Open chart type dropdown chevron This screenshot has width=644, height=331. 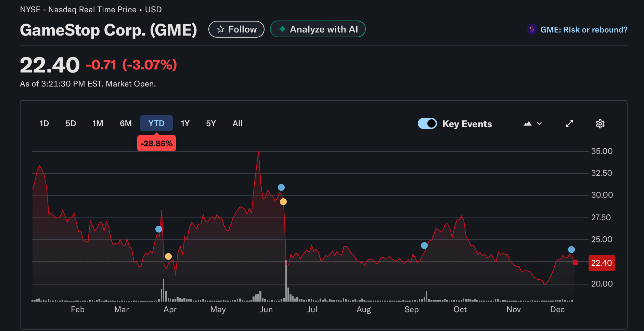539,124
